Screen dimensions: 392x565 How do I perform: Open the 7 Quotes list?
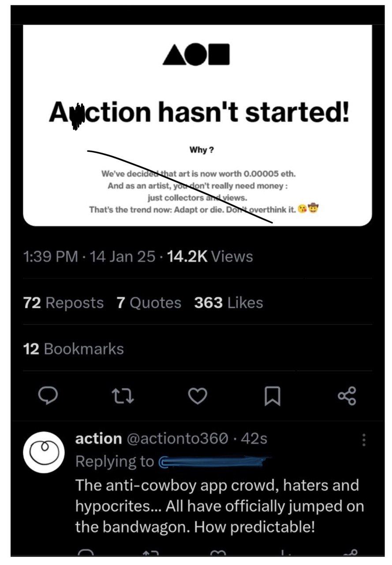(x=149, y=302)
